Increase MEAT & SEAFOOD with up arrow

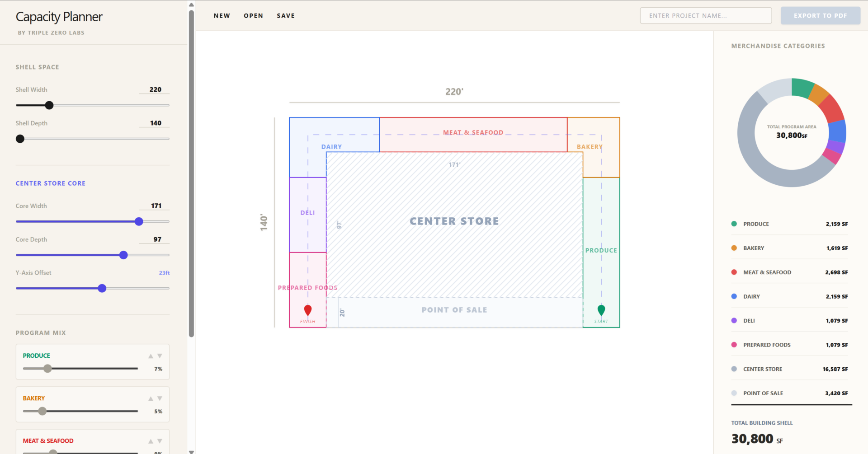[x=150, y=441]
